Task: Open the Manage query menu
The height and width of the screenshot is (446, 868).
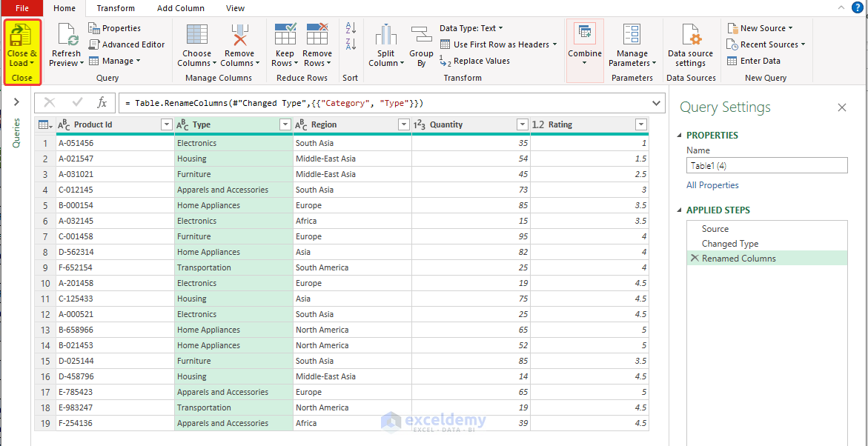Action: [115, 61]
